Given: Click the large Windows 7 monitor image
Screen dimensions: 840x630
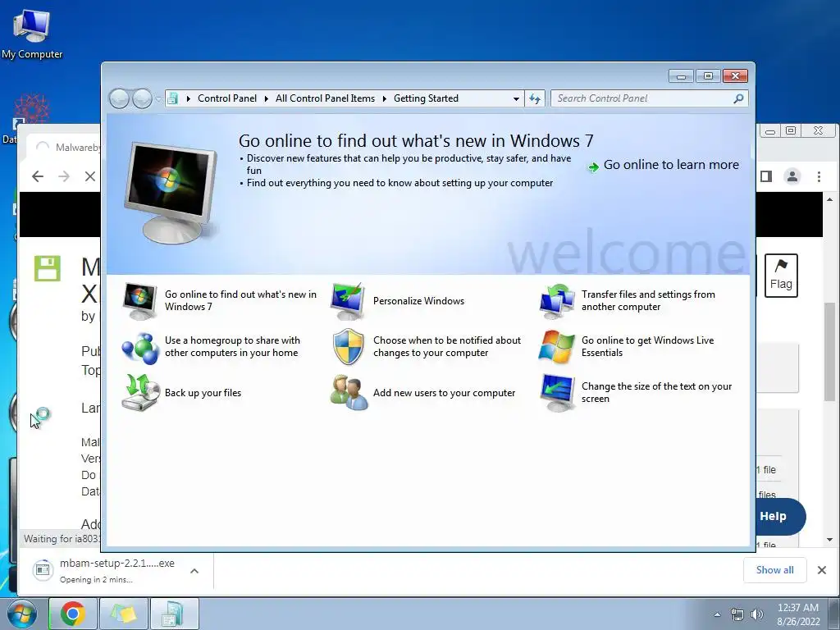Looking at the screenshot, I should 171,192.
